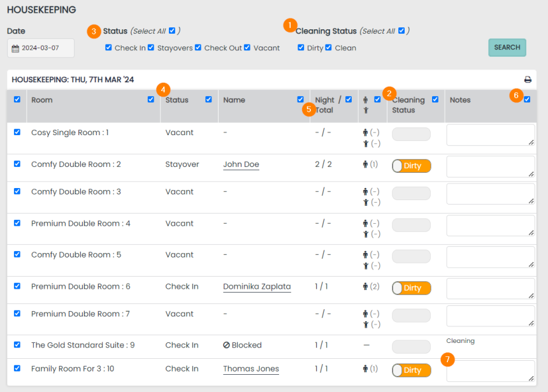
Task: Uncheck the Stayovers status filter
Action: coord(151,48)
